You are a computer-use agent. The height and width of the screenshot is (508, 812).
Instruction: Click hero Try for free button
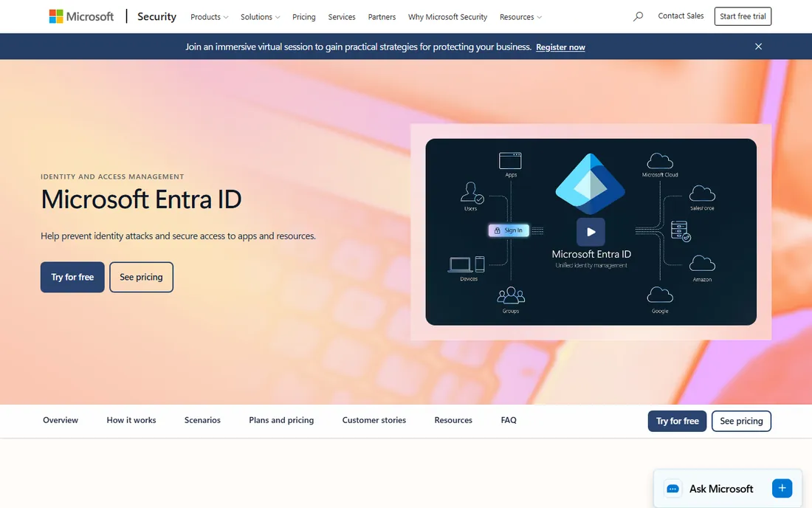coord(72,277)
